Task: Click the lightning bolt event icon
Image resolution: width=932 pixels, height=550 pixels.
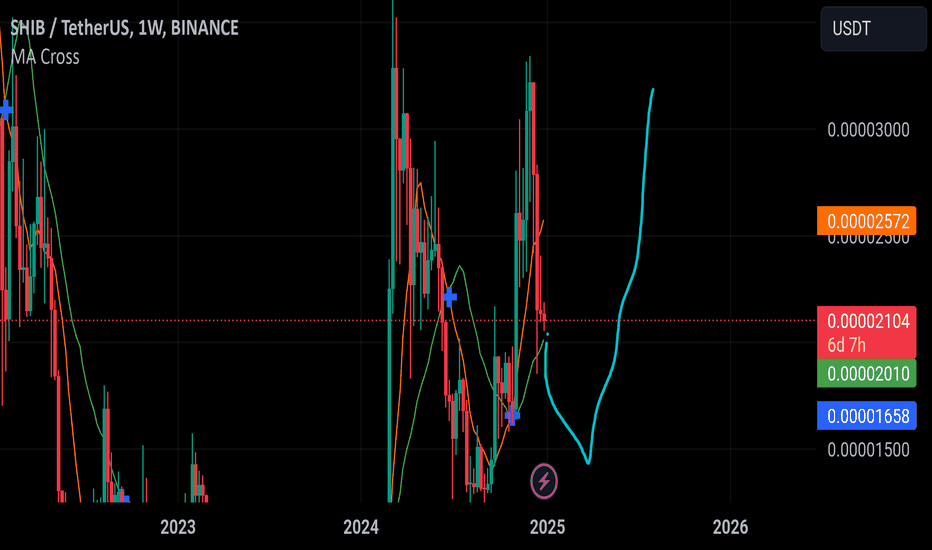Action: [544, 480]
